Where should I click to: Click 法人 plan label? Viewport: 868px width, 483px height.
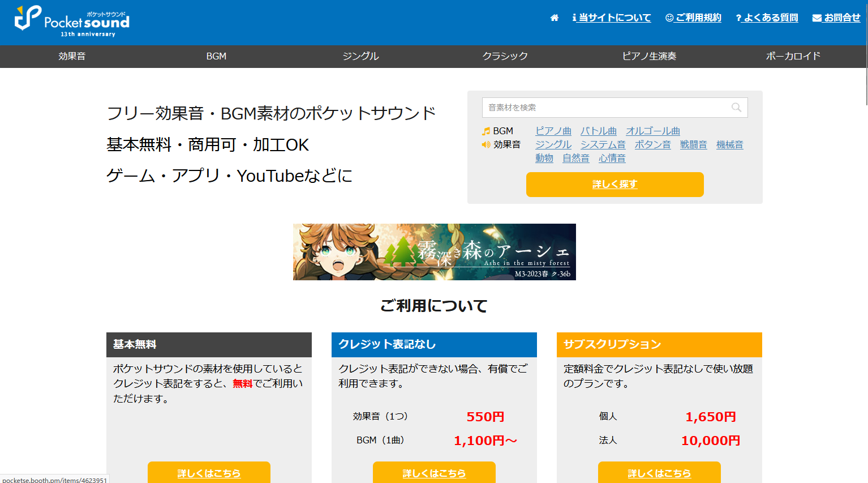click(608, 440)
